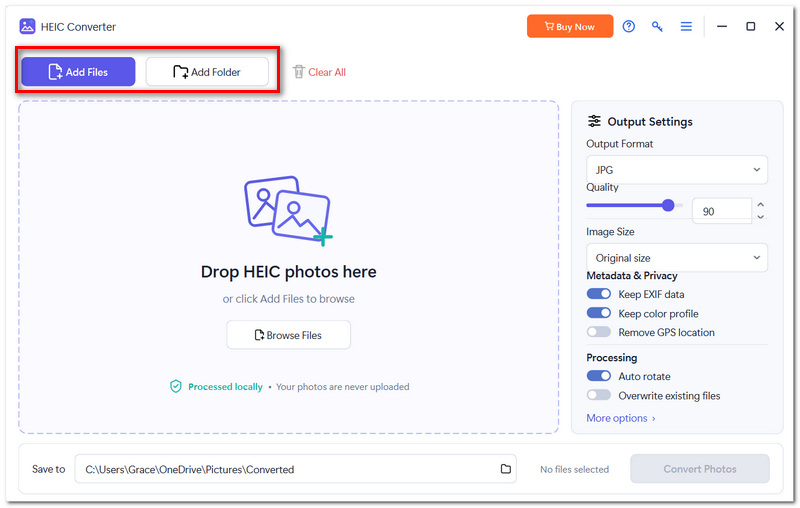The width and height of the screenshot is (800, 508).
Task: Click the photos drop zone illustration
Action: point(288,211)
